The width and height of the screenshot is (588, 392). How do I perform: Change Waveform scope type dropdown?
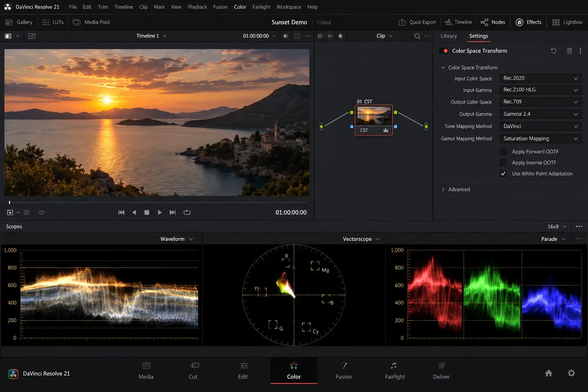click(x=176, y=239)
